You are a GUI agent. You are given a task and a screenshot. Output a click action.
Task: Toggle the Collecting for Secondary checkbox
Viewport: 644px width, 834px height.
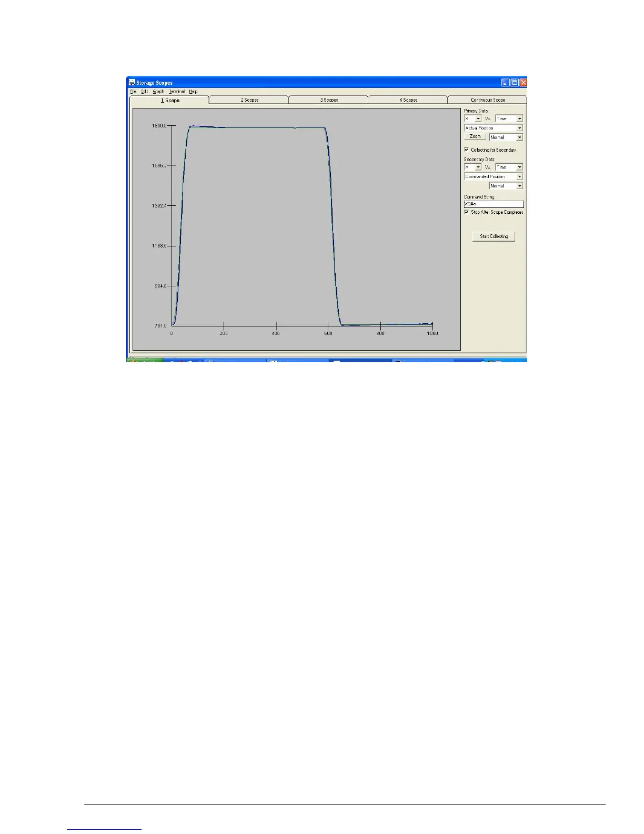(466, 150)
